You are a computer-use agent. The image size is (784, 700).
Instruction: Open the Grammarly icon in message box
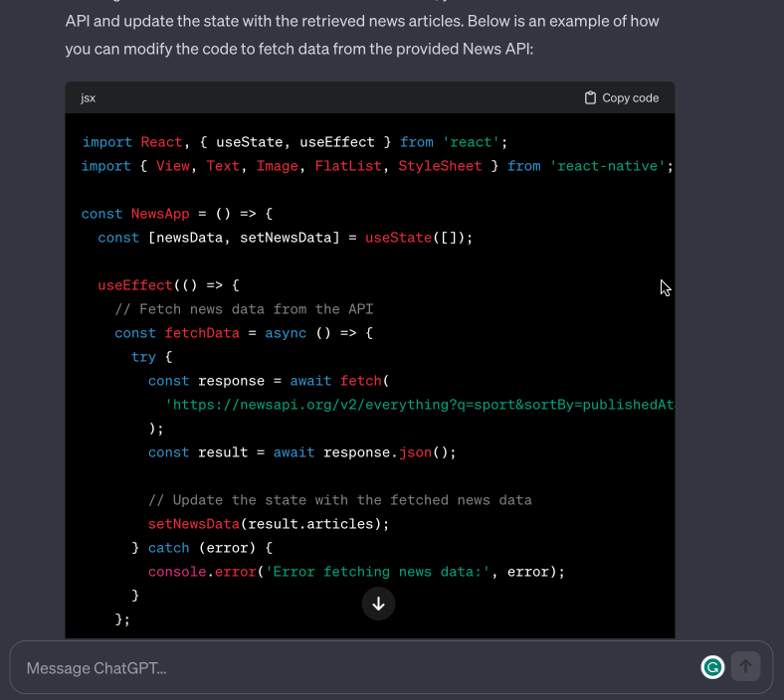[x=712, y=667]
